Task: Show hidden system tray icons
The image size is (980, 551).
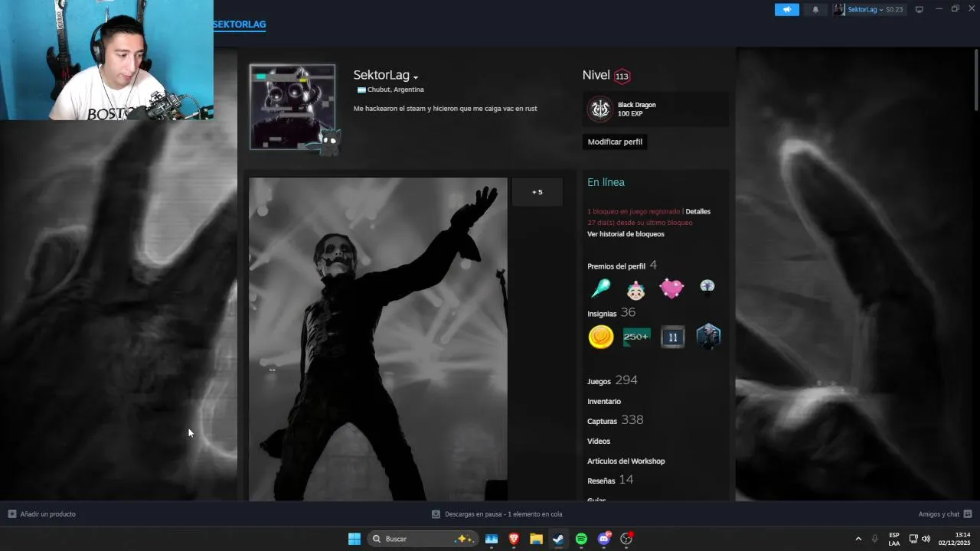Action: coord(858,539)
